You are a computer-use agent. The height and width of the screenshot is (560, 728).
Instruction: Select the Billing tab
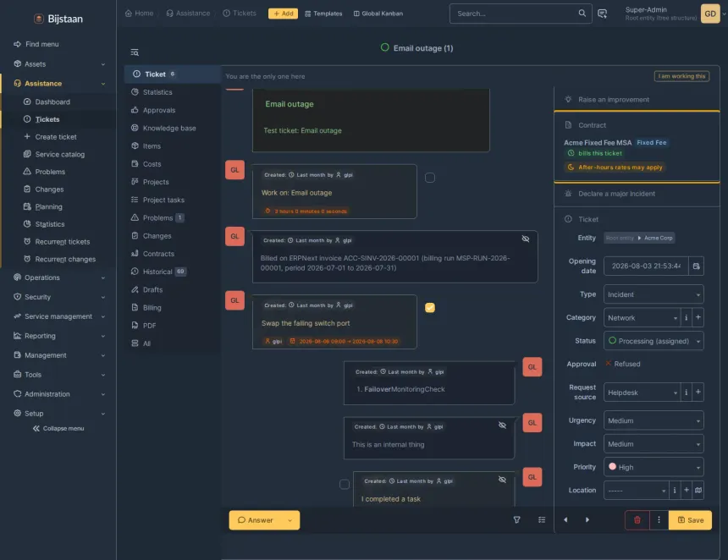click(152, 308)
